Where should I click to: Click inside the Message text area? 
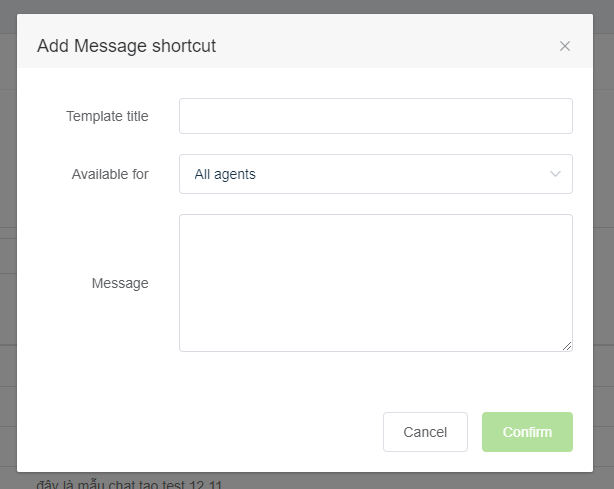(x=375, y=282)
